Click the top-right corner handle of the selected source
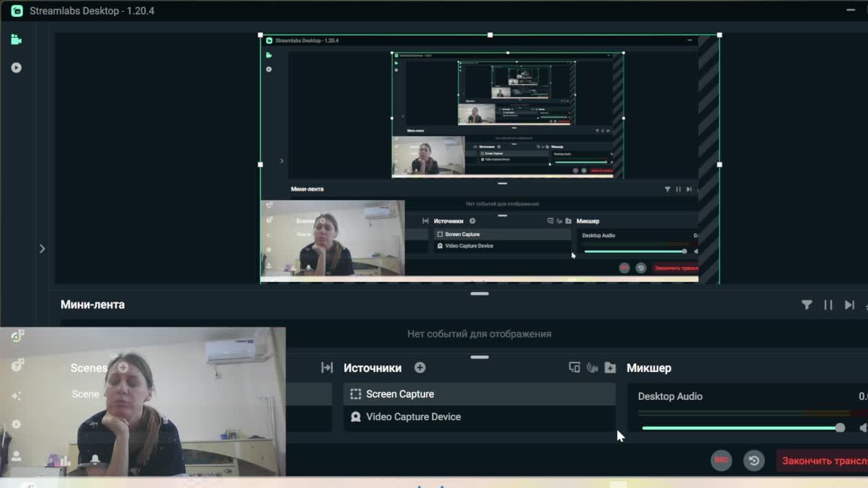Viewport: 868px width, 488px height. tap(719, 35)
